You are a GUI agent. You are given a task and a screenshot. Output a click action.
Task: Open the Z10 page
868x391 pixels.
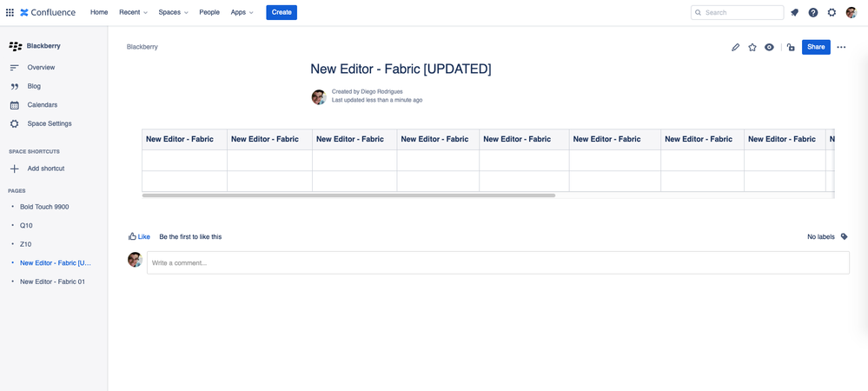[25, 243]
